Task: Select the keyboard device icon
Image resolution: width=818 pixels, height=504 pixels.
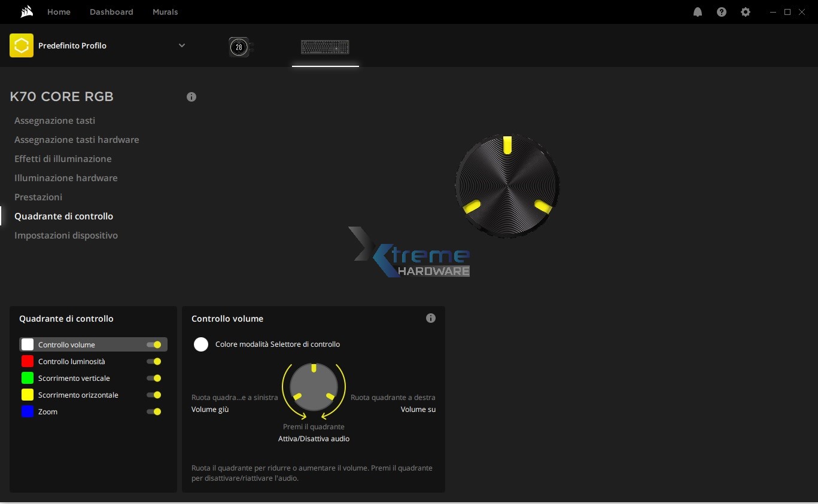Action: point(325,47)
